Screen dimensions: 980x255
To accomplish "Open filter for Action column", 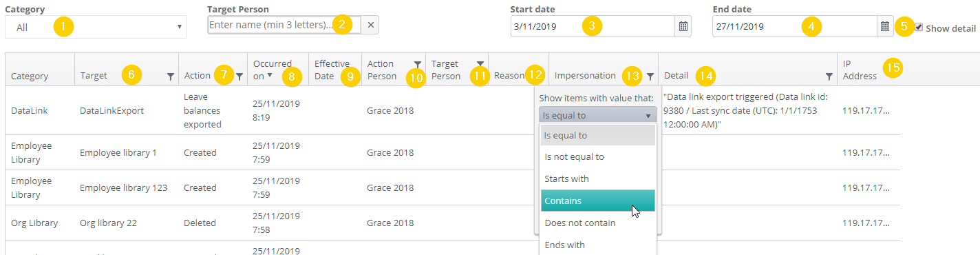I will click(x=239, y=77).
